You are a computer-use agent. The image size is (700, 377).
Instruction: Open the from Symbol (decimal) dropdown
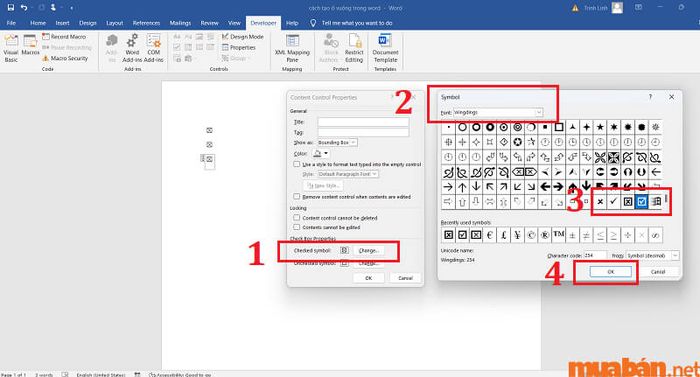653,256
